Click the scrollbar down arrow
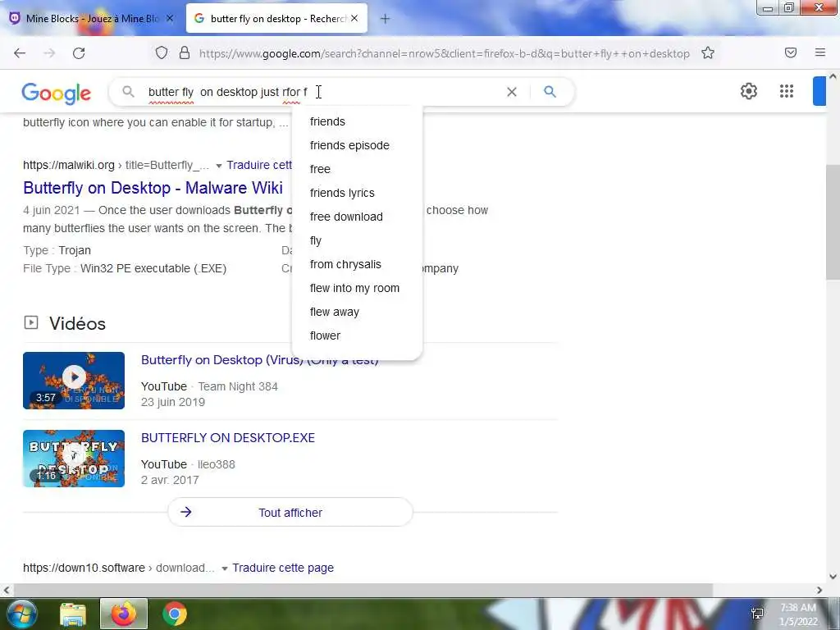The width and height of the screenshot is (840, 630). point(833,577)
